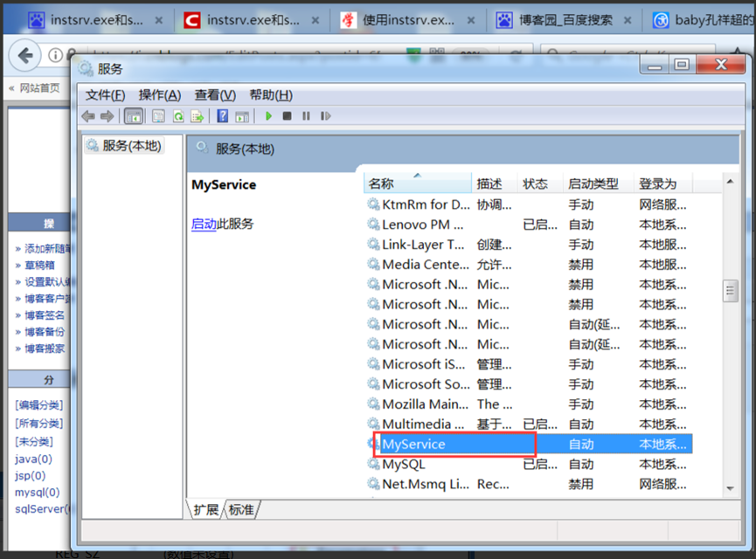
Task: Switch to the 标准 tab
Action: pyautogui.click(x=241, y=509)
